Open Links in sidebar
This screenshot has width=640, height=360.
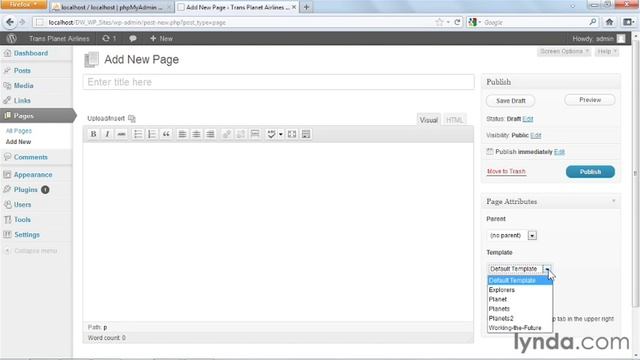pyautogui.click(x=22, y=100)
